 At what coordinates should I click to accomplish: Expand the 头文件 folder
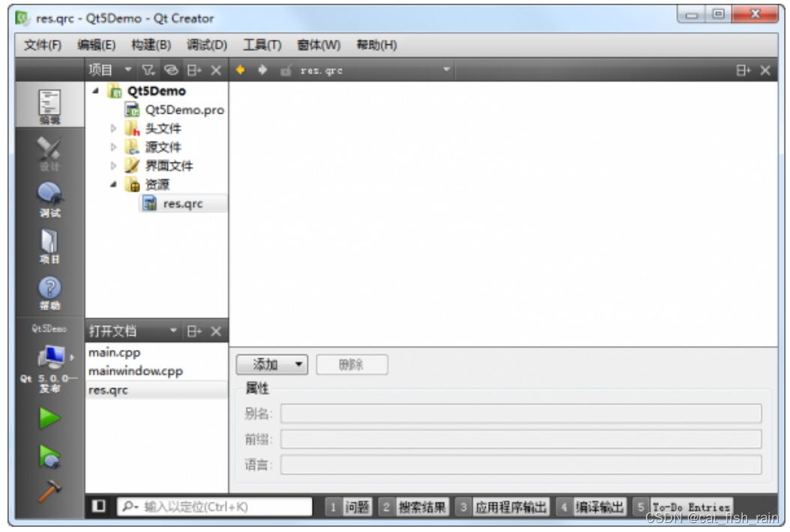114,128
